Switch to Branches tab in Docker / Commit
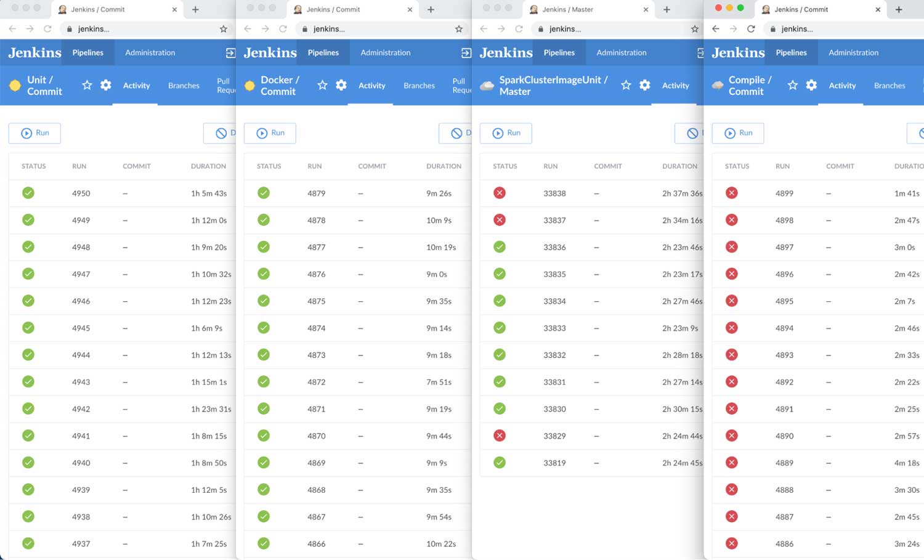The height and width of the screenshot is (560, 924). coord(419,86)
